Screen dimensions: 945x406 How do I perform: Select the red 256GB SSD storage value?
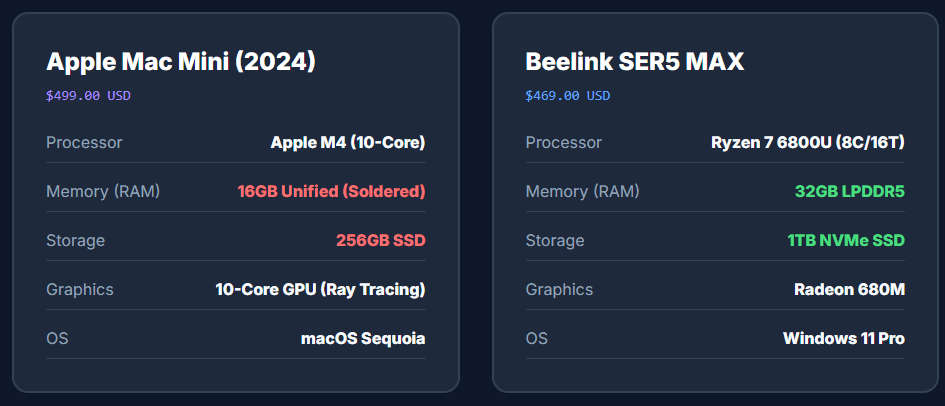pos(380,240)
